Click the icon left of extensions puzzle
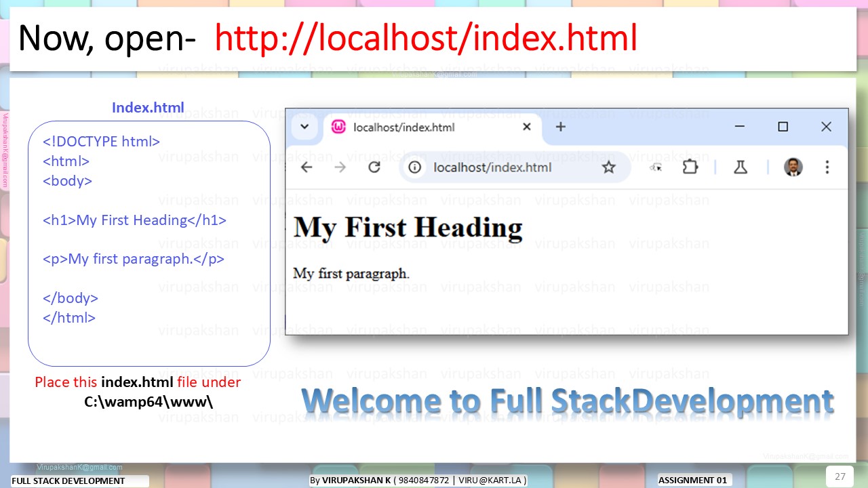The height and width of the screenshot is (488, 868). coord(656,167)
